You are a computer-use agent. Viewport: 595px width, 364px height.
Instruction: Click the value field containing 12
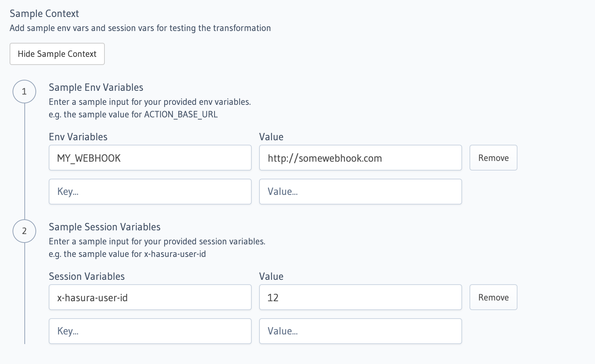pyautogui.click(x=360, y=297)
